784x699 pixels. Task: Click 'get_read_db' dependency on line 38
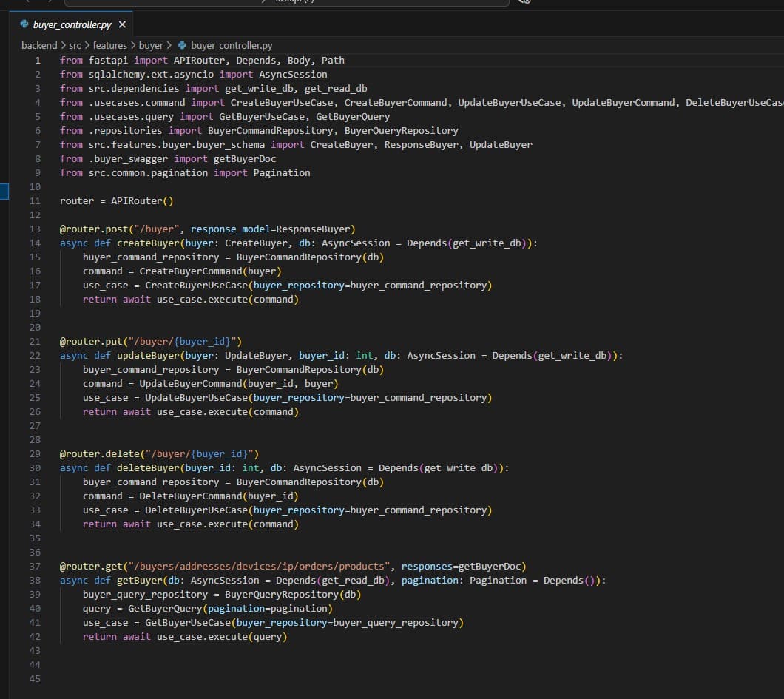pos(353,581)
